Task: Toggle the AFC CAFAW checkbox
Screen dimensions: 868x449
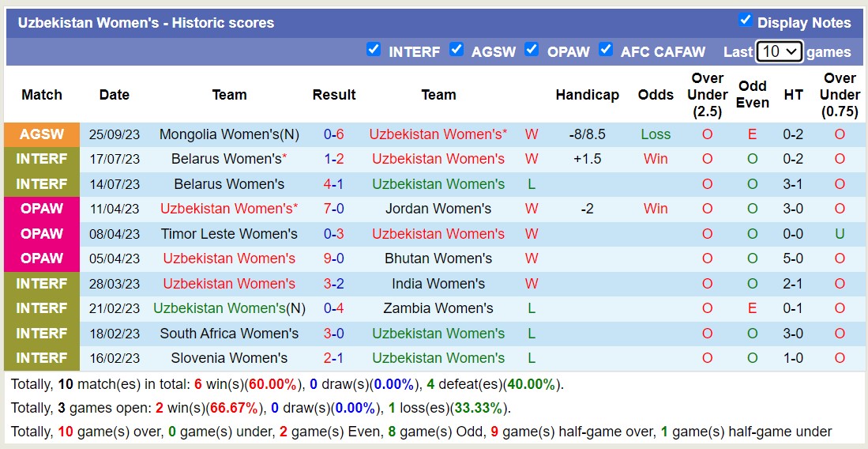Action: [x=606, y=50]
